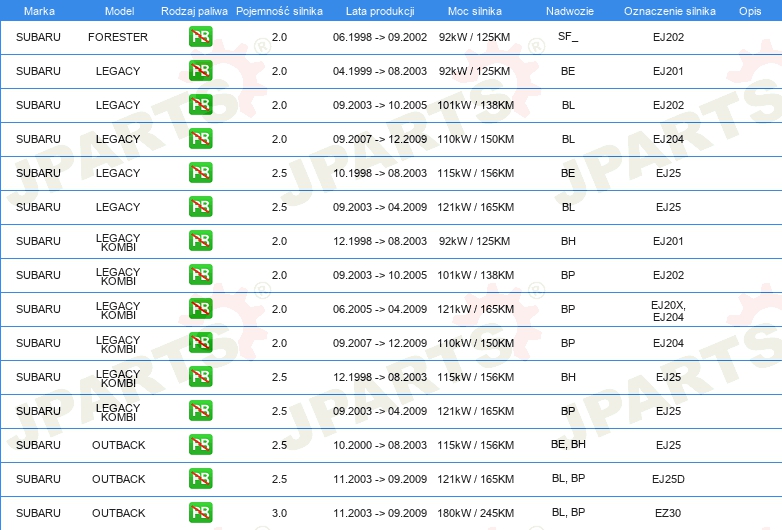Click fuel icon in Legacy Kombi BH EJ25 row
Viewport: 782px width, 530px height.
coord(200,376)
